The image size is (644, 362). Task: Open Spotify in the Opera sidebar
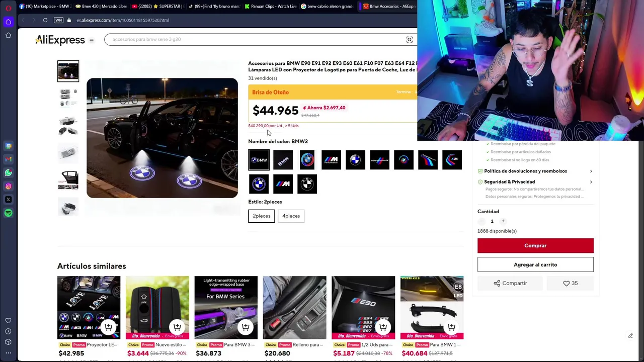(8, 213)
